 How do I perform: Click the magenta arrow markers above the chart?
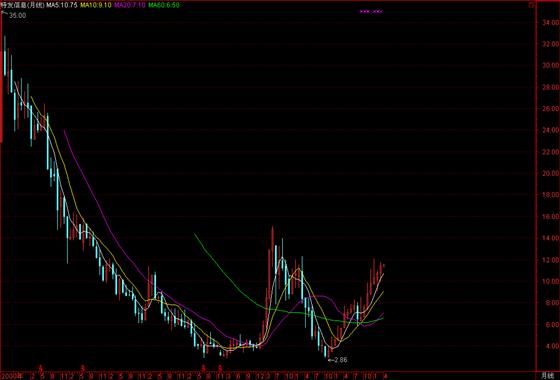(371, 12)
